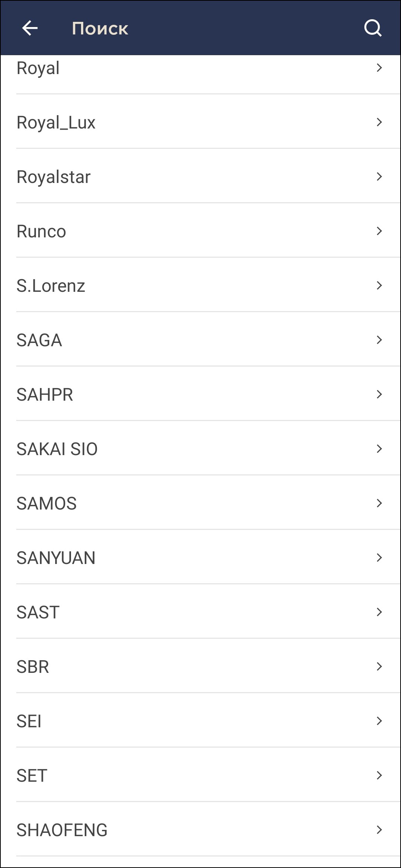Open the SAHPR brand entry
This screenshot has height=868, width=401.
pyautogui.click(x=45, y=395)
